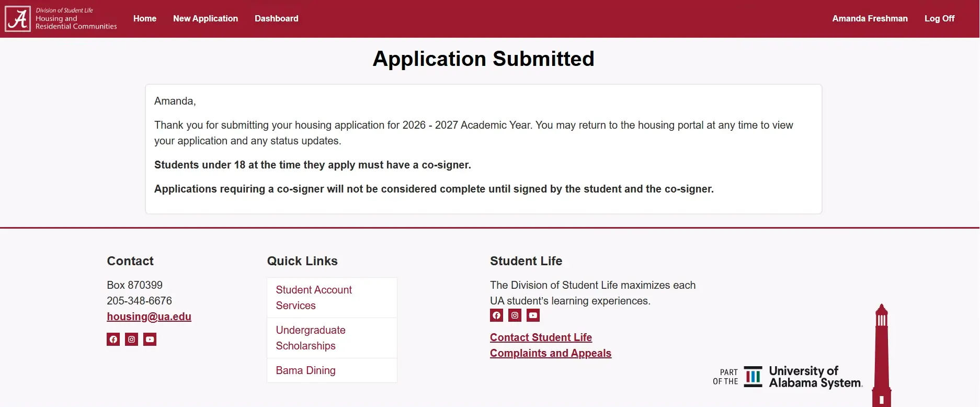Click the University of Alabama logo icon
Screen dimensions: 980x407
(18, 19)
